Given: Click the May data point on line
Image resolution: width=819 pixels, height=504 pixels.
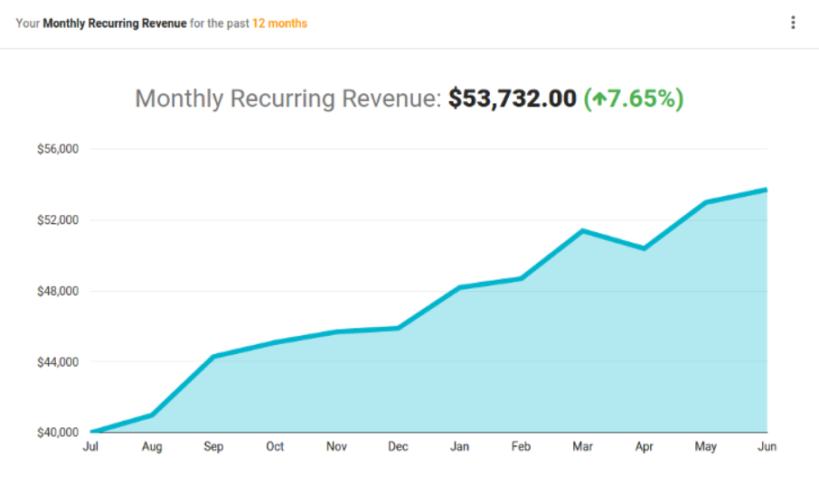Looking at the screenshot, I should point(706,202).
